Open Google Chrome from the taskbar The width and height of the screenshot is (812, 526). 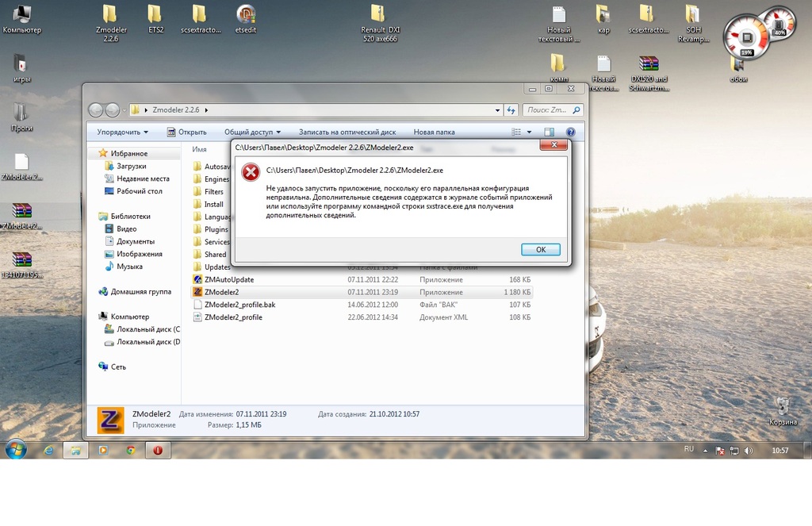[x=130, y=450]
